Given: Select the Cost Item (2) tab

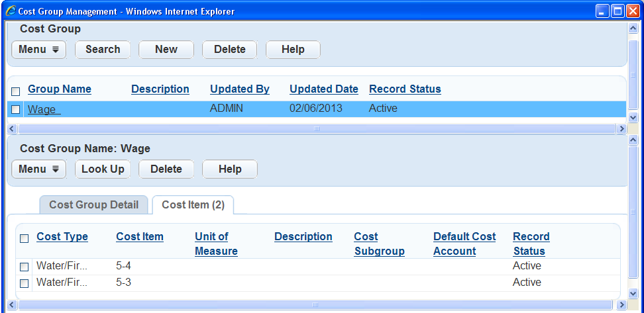Looking at the screenshot, I should pyautogui.click(x=193, y=205).
